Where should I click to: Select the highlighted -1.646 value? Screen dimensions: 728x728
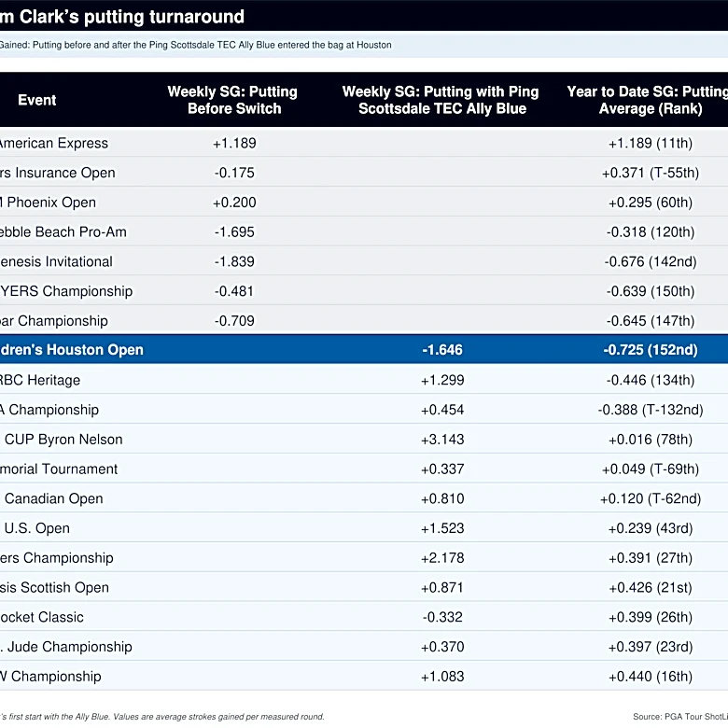[442, 350]
